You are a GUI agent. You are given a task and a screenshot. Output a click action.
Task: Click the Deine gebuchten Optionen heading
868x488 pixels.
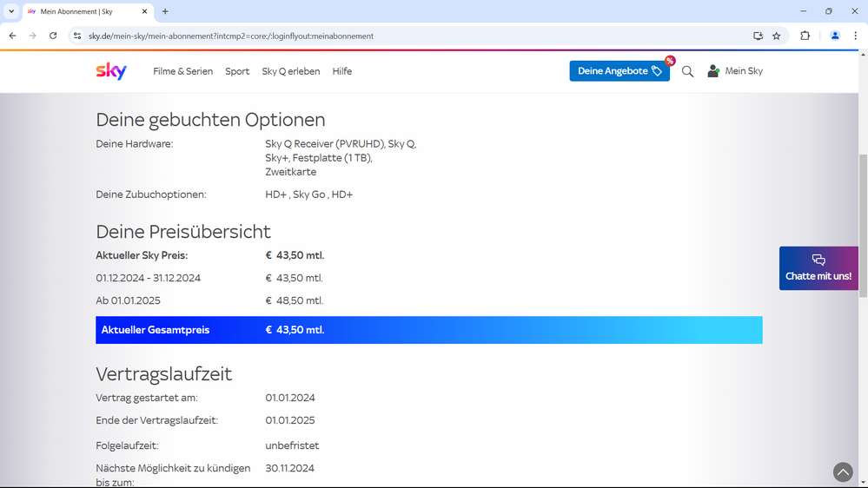point(210,120)
